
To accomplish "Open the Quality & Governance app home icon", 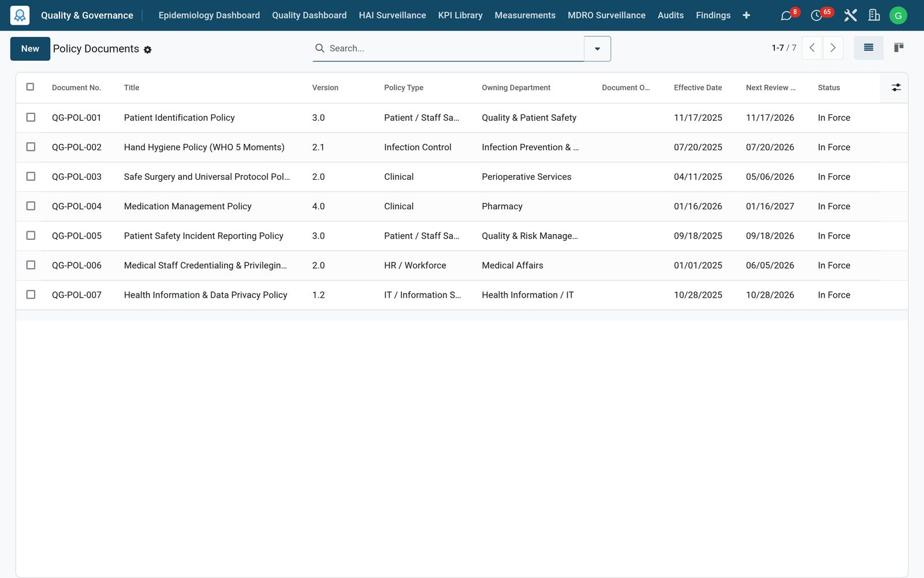I will [x=20, y=15].
